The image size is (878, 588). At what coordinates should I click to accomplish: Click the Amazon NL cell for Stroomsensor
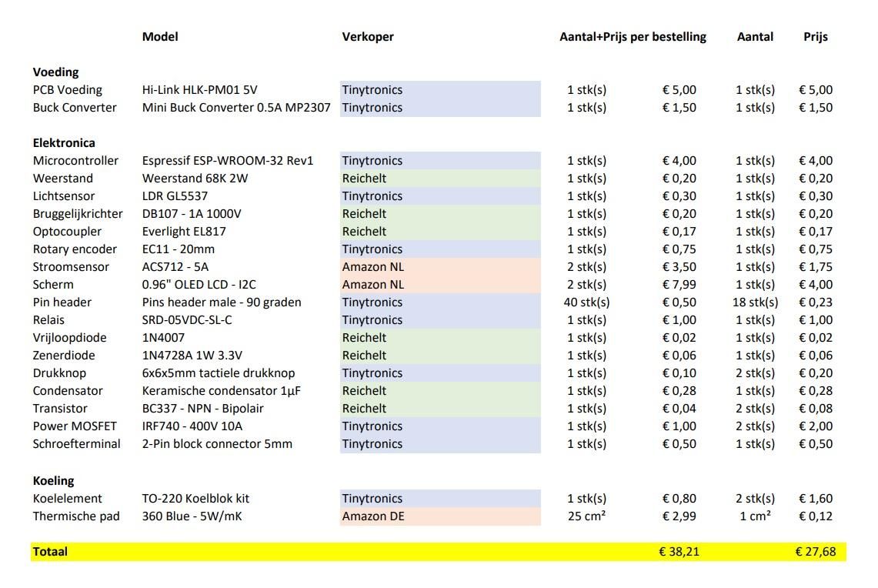pyautogui.click(x=439, y=267)
